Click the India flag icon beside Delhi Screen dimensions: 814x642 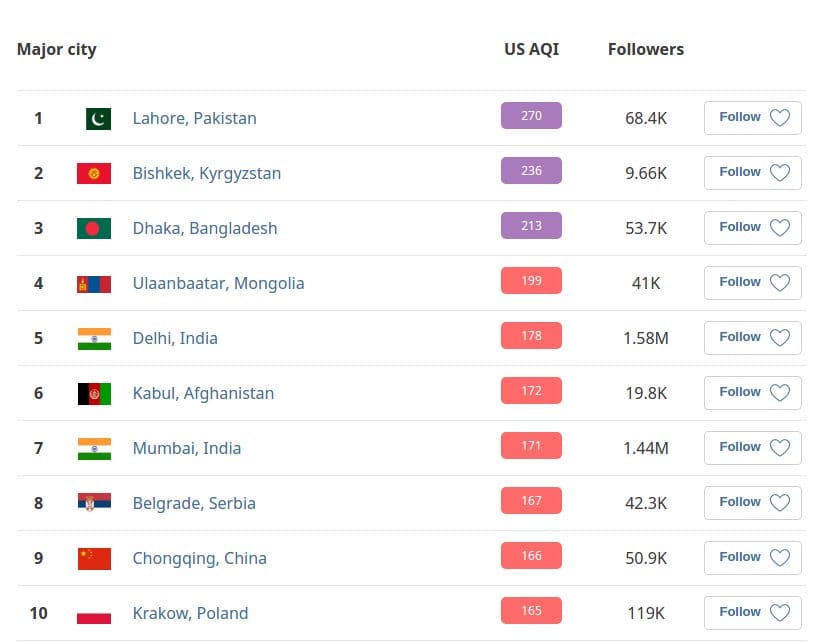pos(94,338)
